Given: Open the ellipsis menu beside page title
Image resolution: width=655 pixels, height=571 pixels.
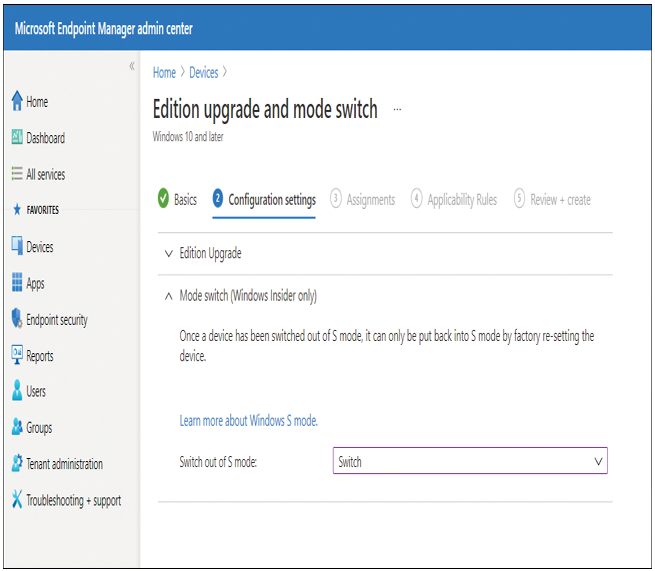Looking at the screenshot, I should pyautogui.click(x=397, y=109).
